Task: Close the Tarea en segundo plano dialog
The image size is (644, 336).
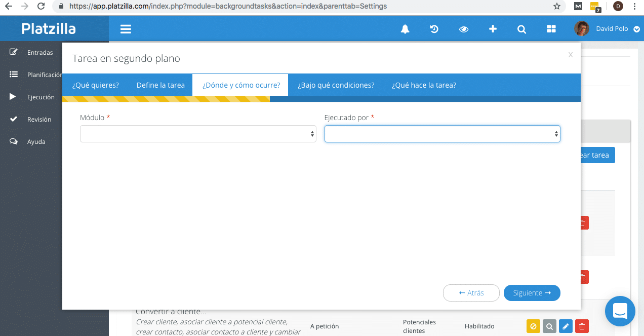Action: pos(571,55)
